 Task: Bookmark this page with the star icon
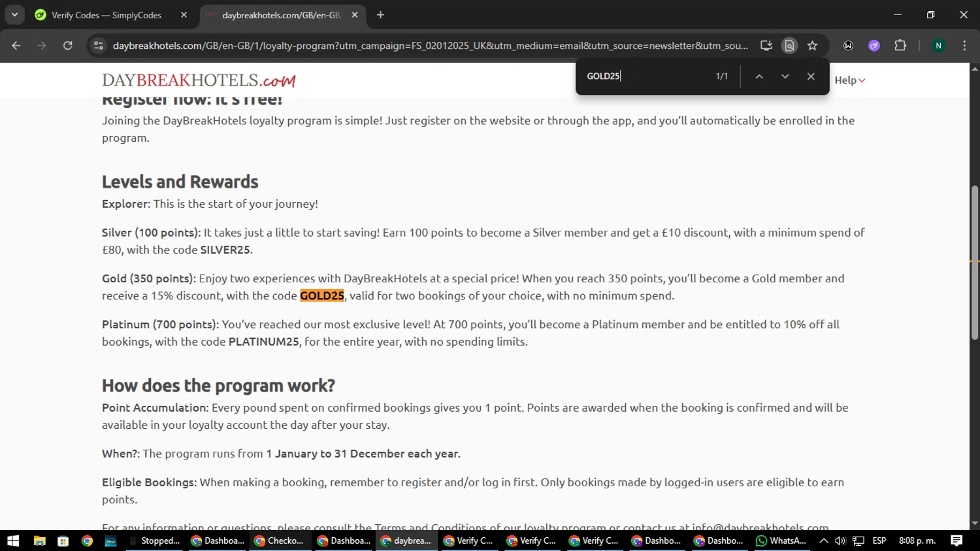point(812,46)
